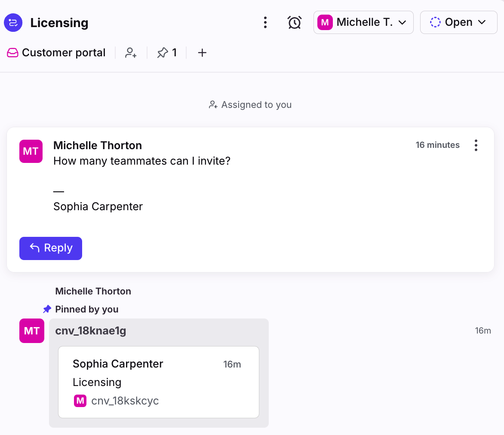Viewport: 504px width, 435px height.
Task: Click the MT avatar beside pinned comment
Action: [32, 331]
